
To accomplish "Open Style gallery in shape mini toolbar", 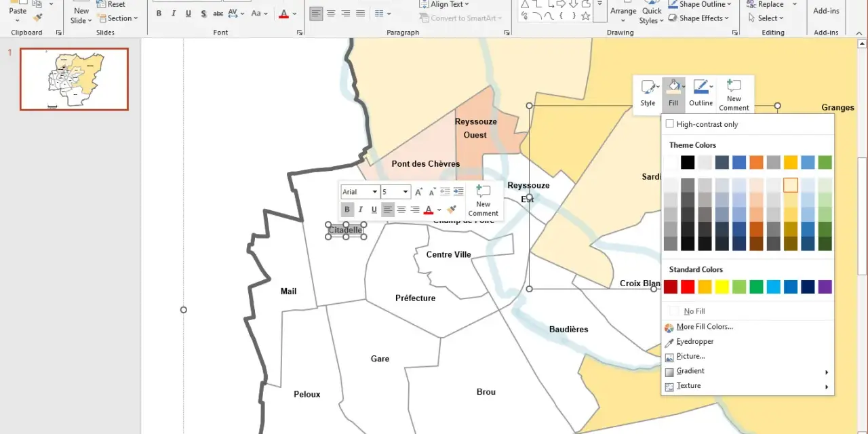I will pos(648,94).
